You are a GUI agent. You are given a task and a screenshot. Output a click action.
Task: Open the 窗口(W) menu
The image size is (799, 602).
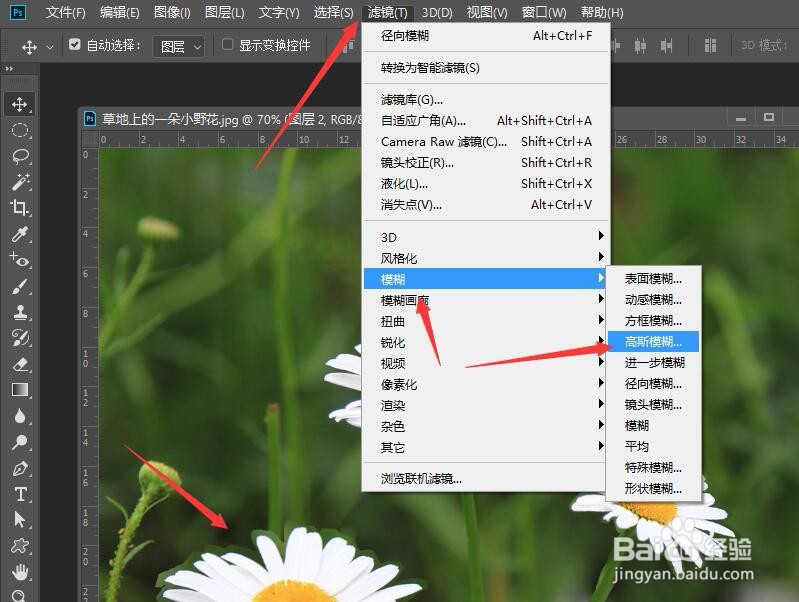click(x=544, y=12)
